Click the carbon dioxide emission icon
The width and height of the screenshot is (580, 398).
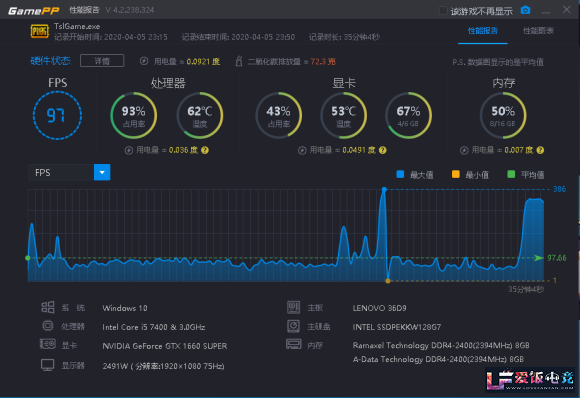pos(239,61)
